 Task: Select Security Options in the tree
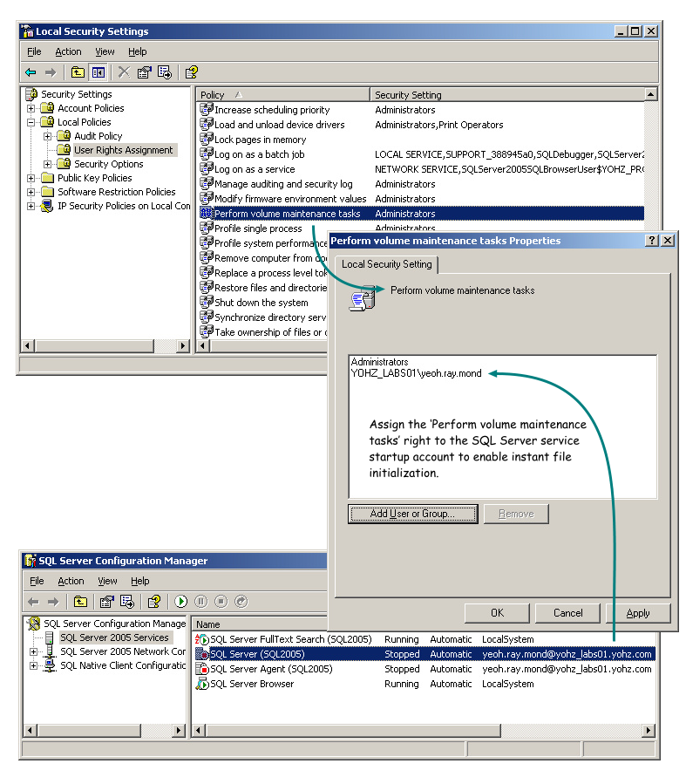coord(108,164)
